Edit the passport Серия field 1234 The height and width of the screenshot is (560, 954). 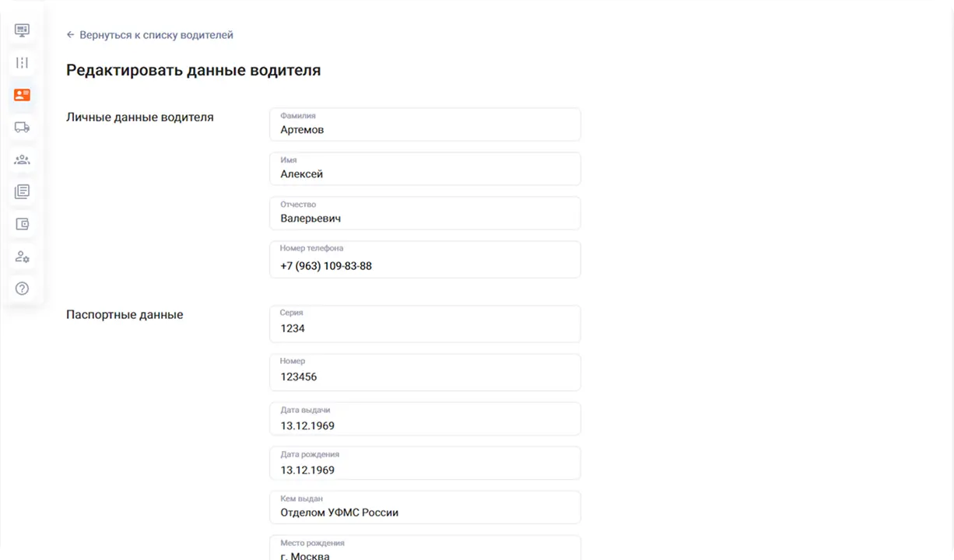[425, 324]
